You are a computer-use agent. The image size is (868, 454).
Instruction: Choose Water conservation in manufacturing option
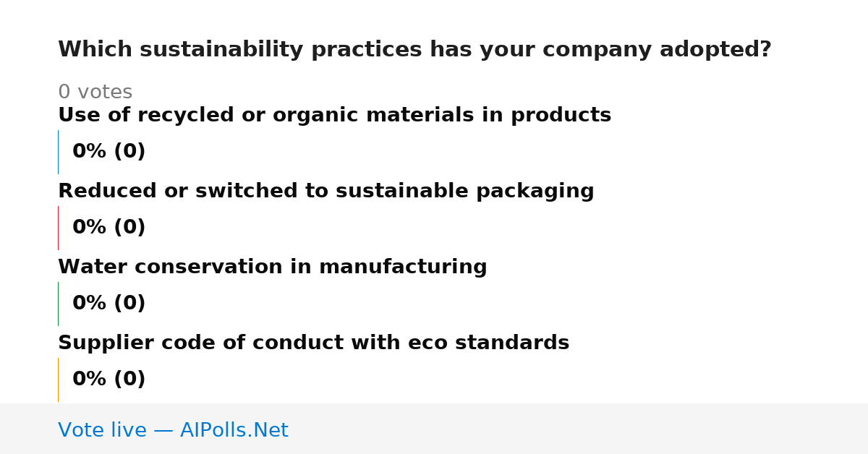click(272, 267)
